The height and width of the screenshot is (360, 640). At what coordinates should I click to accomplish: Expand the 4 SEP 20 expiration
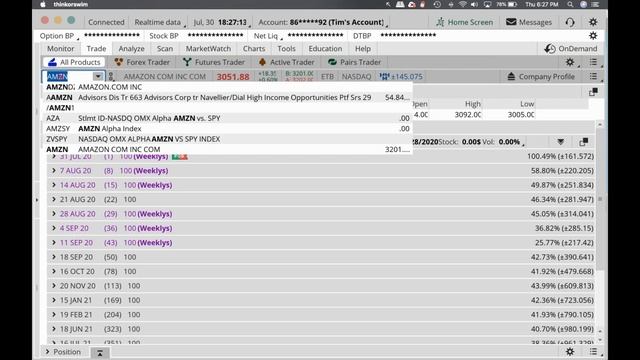[53, 228]
